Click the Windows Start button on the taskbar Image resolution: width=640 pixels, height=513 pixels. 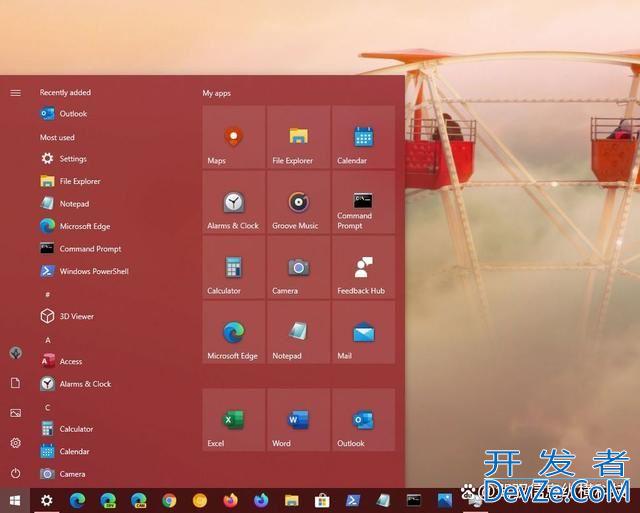(15, 500)
